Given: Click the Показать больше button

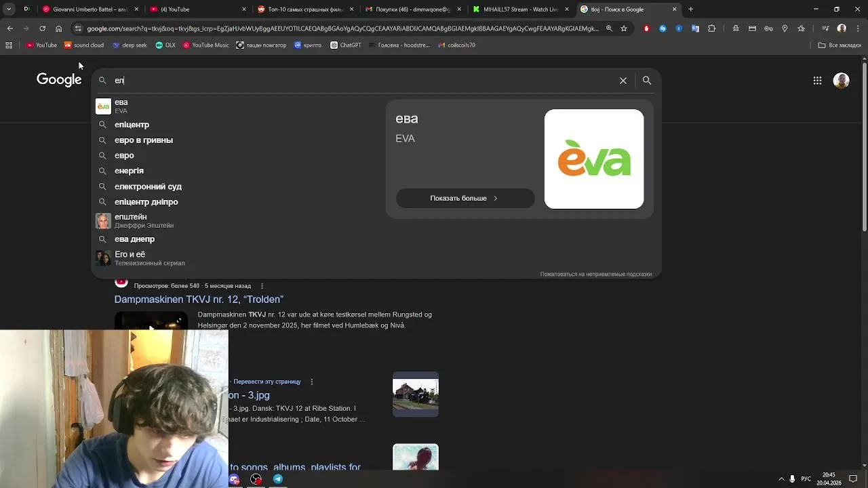Looking at the screenshot, I should pos(465,198).
